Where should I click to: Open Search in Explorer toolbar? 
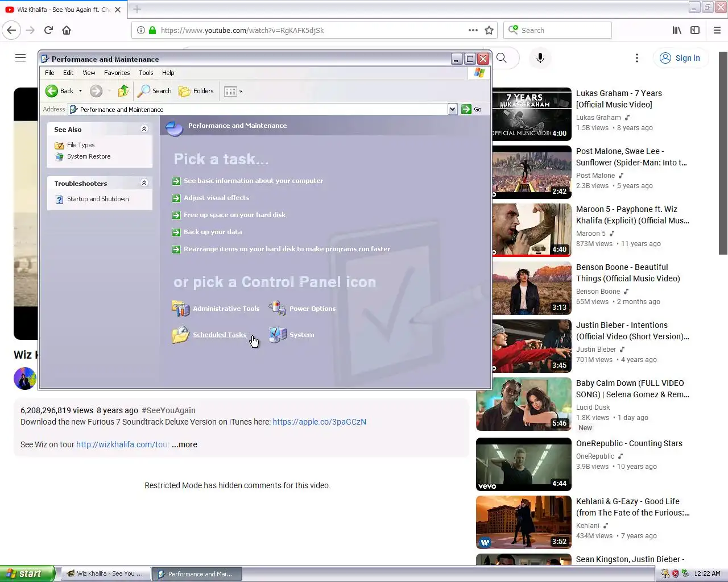click(x=155, y=91)
